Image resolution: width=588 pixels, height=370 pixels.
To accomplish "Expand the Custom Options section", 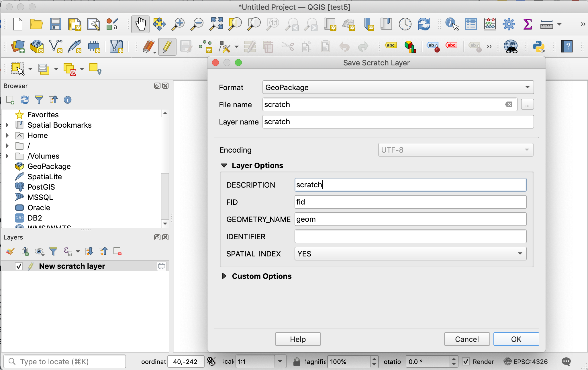I will [224, 276].
